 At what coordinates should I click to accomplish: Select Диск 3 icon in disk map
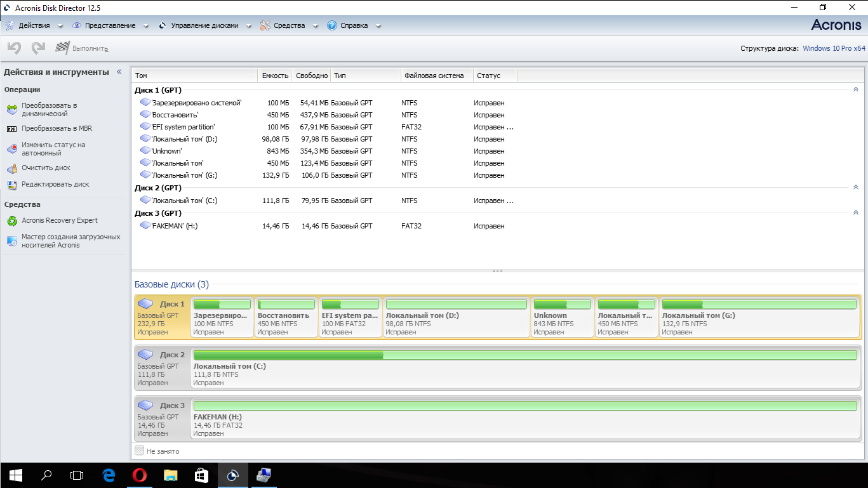pyautogui.click(x=145, y=406)
